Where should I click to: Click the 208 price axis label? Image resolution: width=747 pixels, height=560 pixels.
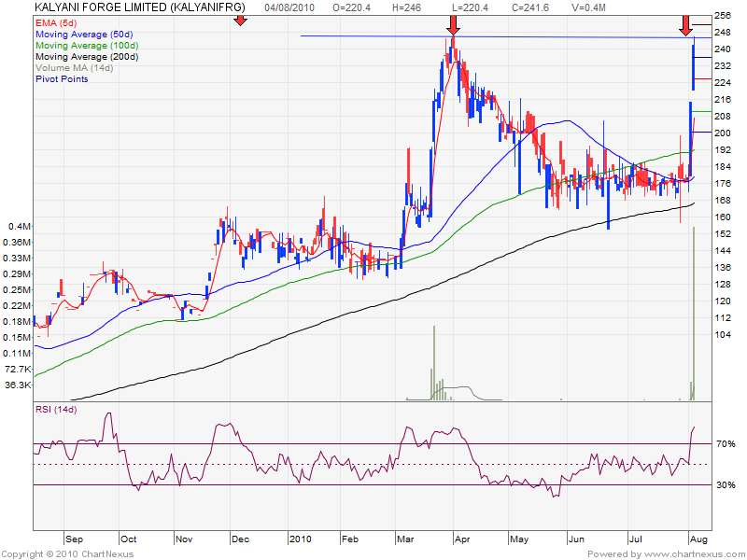tap(723, 116)
